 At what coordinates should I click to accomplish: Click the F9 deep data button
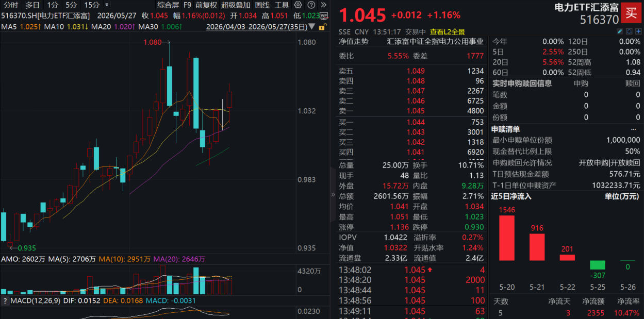click(187, 5)
